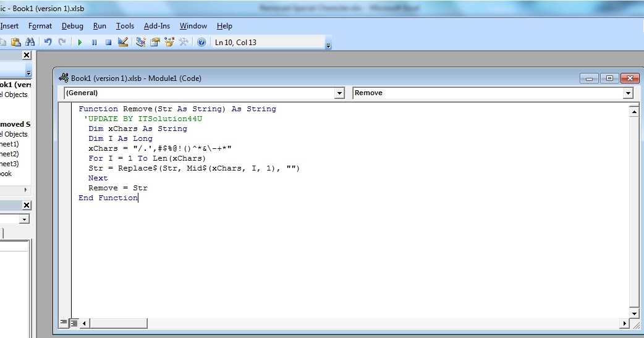Select the heet2) tree item
The width and height of the screenshot is (644, 338).
pyautogui.click(x=9, y=154)
